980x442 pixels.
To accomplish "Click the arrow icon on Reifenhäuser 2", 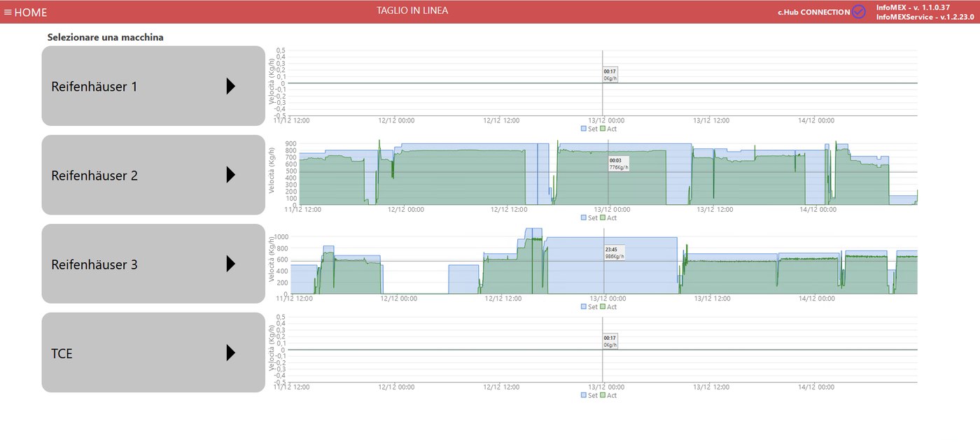I will pos(231,175).
